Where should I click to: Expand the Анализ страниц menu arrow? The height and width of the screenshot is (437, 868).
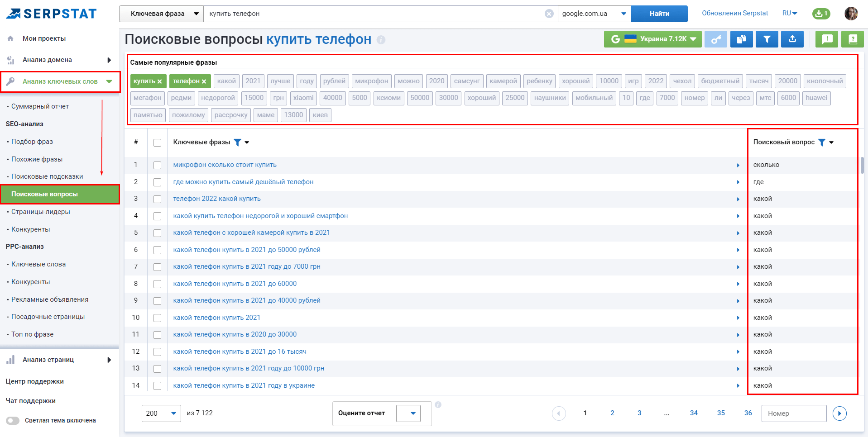point(109,360)
